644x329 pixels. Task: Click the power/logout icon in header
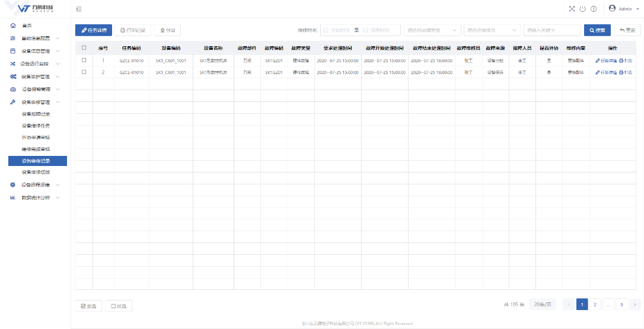(582, 9)
